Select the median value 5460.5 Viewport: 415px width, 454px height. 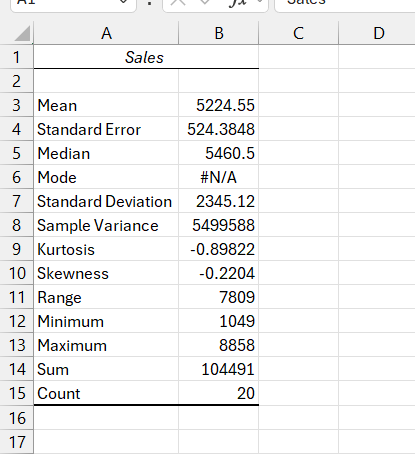click(x=219, y=153)
